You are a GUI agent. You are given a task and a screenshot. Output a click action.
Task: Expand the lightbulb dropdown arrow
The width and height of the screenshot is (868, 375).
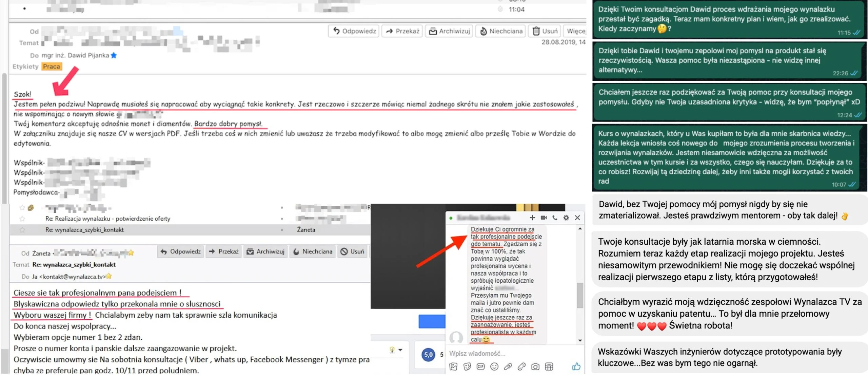click(400, 350)
